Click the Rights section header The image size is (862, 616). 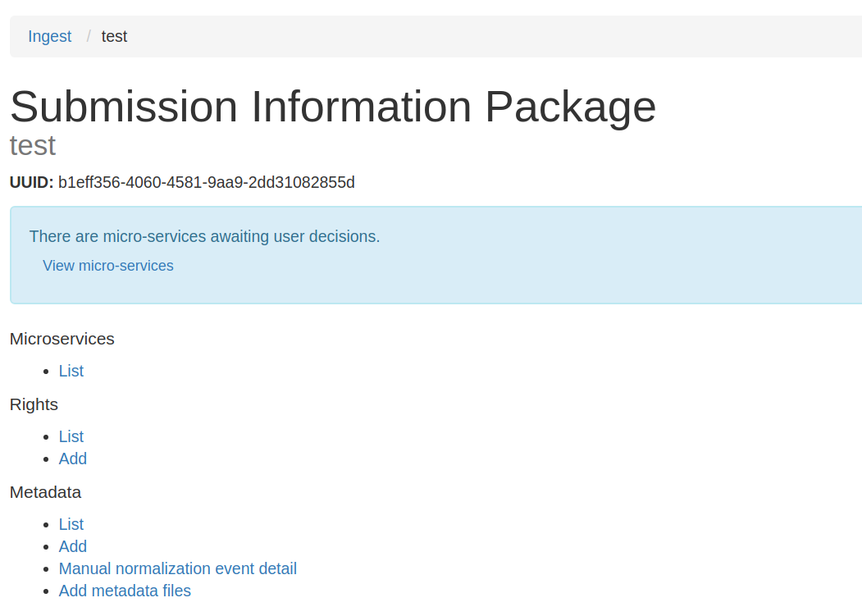[x=34, y=404]
